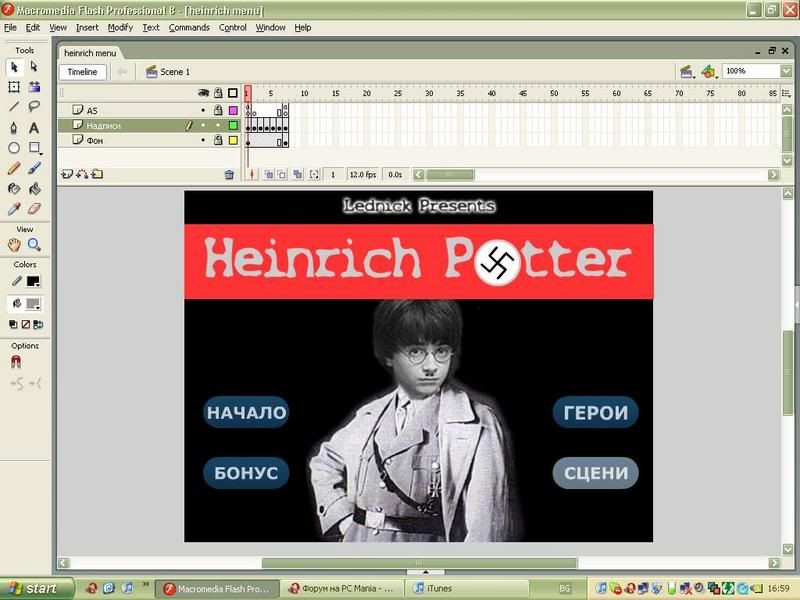Open the timeline frame view options menu
Viewport: 800px width, 600px height.
(x=786, y=93)
